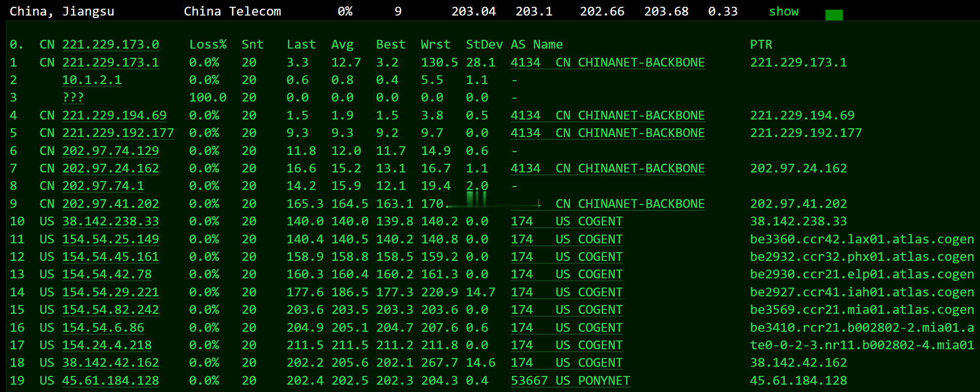The height and width of the screenshot is (392, 980).
Task: Open IP link 154.54.29.221
Action: (x=111, y=292)
